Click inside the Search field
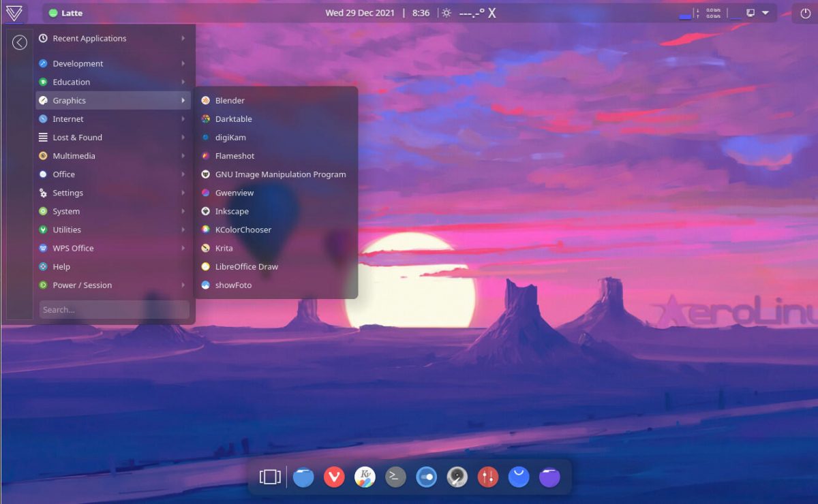The width and height of the screenshot is (818, 504). (x=115, y=309)
